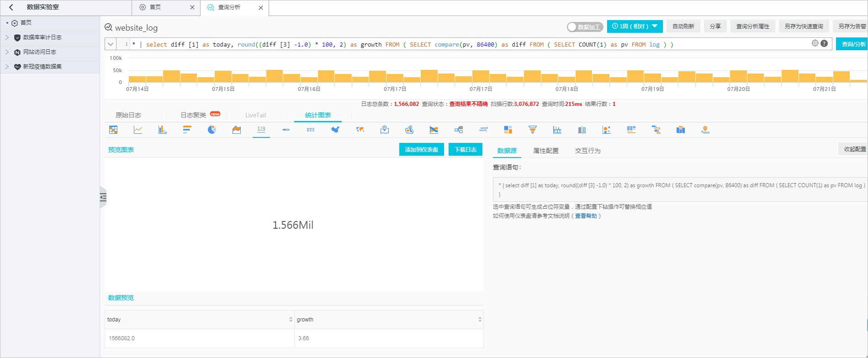Sort the today column
Viewport: 868px width, 358px height.
tap(291, 320)
